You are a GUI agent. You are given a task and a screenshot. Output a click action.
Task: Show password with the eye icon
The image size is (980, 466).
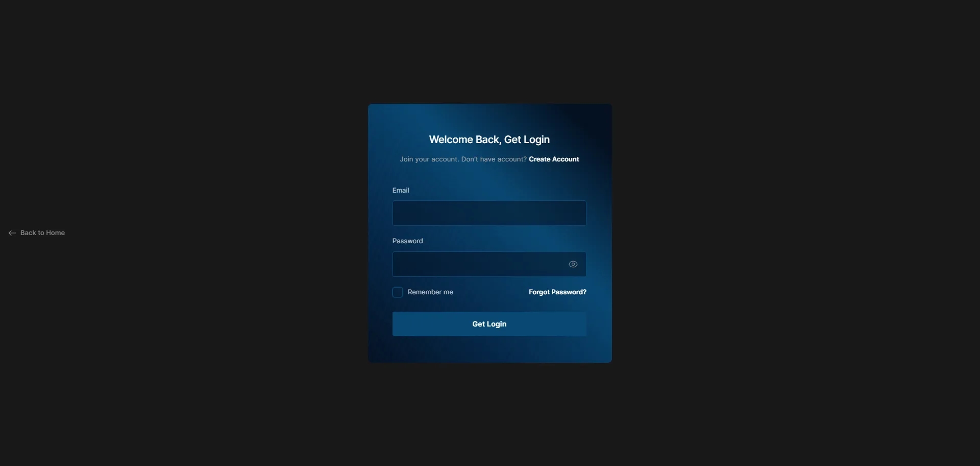[573, 264]
